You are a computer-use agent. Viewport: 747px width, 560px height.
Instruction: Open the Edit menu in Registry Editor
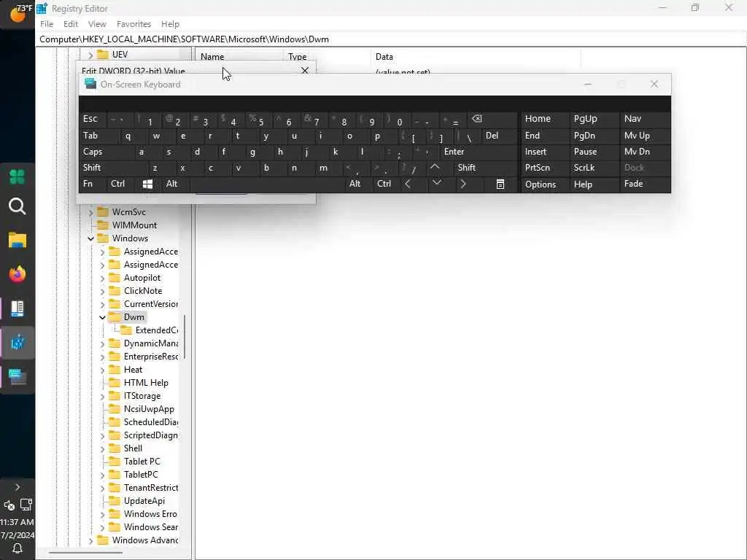(x=71, y=24)
